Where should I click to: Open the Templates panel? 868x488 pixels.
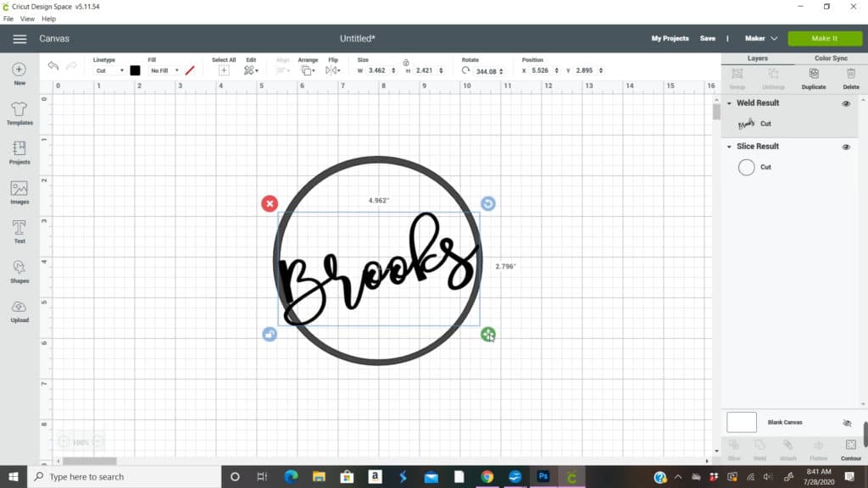19,114
